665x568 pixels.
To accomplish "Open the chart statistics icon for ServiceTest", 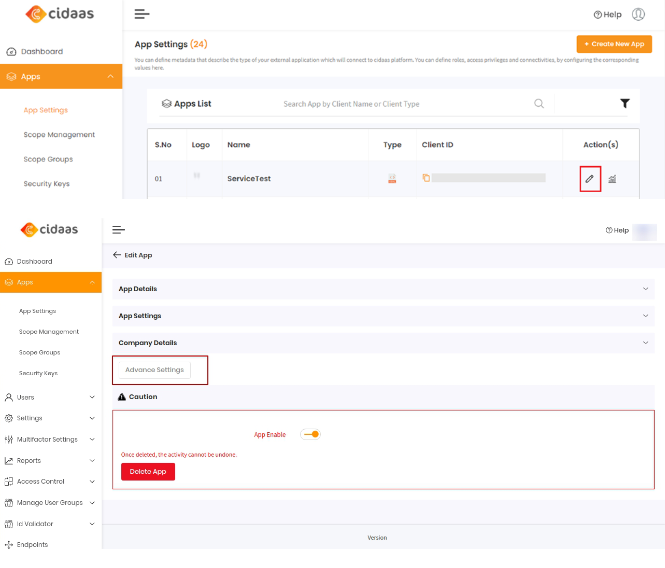I will point(612,179).
